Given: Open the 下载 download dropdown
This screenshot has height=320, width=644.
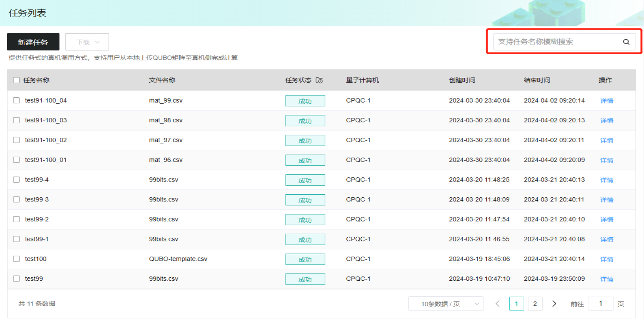Looking at the screenshot, I should coord(87,42).
